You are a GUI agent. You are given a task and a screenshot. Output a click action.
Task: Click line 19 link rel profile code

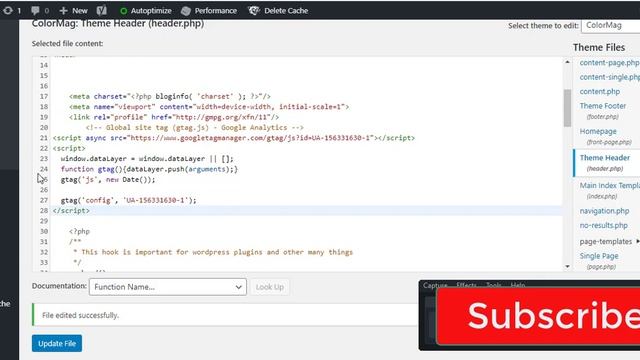pos(174,117)
